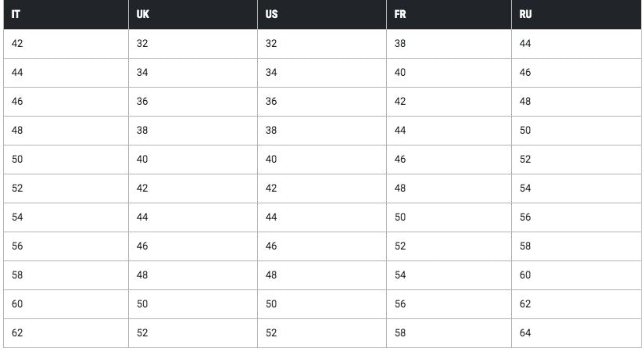Click the US column header
The height and width of the screenshot is (352, 644).
(271, 14)
